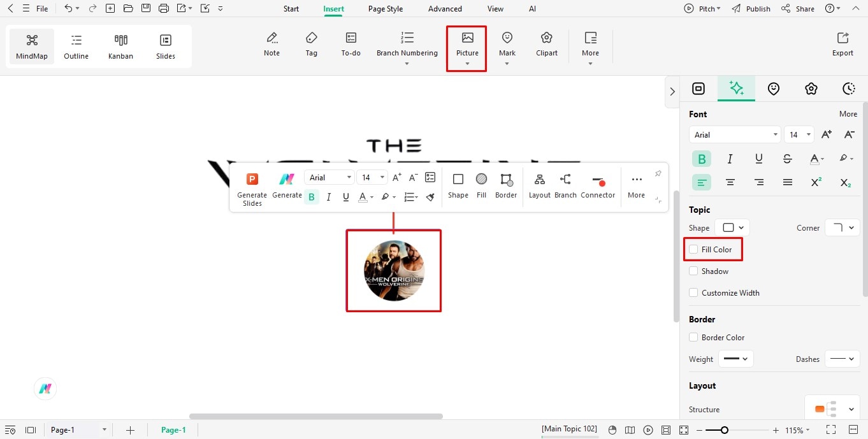The height and width of the screenshot is (439, 868).
Task: Switch to the Page Style tab
Action: (x=386, y=9)
